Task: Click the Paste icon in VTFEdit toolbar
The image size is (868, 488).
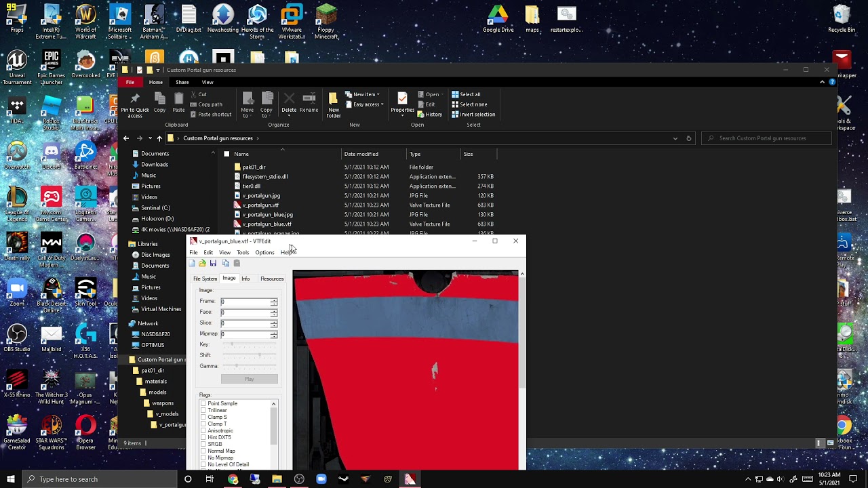Action: [237, 263]
